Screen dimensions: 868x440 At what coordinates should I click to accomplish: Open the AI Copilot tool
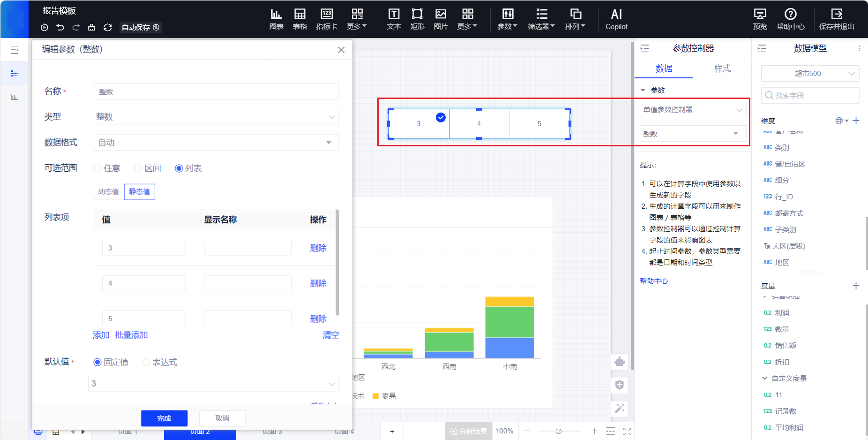pyautogui.click(x=616, y=19)
